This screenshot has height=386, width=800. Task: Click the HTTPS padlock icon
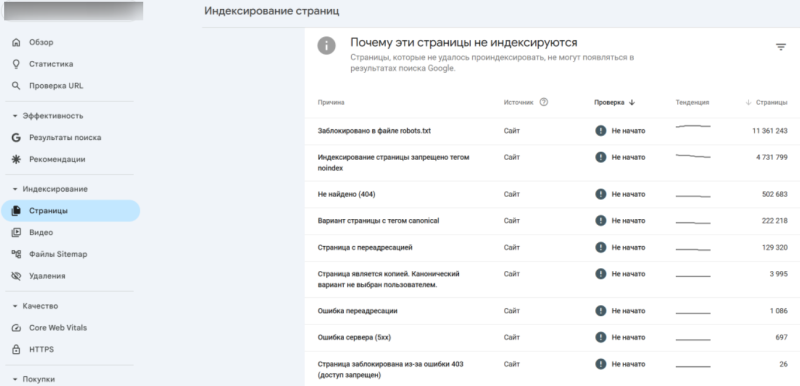(x=16, y=350)
